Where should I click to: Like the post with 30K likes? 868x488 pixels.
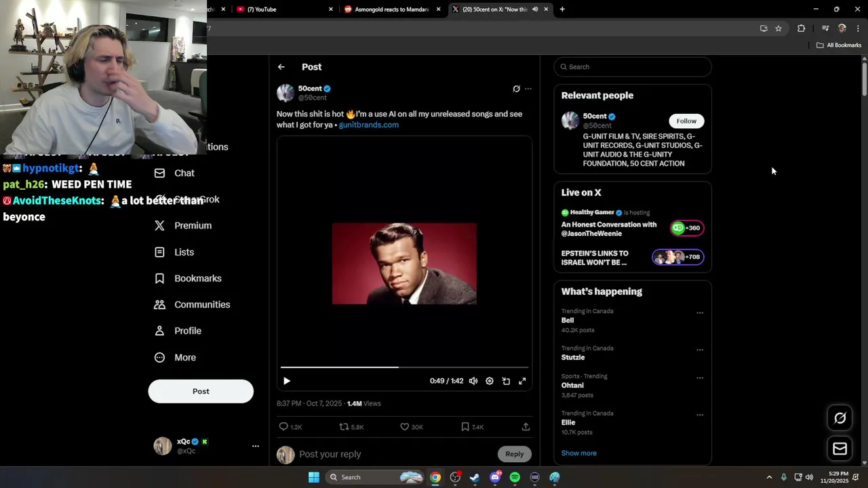411,427
